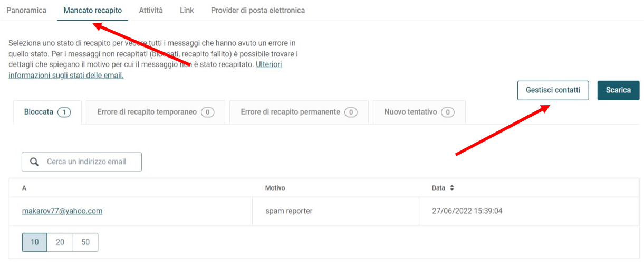
Task: Set page size to 50 rows
Action: coord(85,242)
